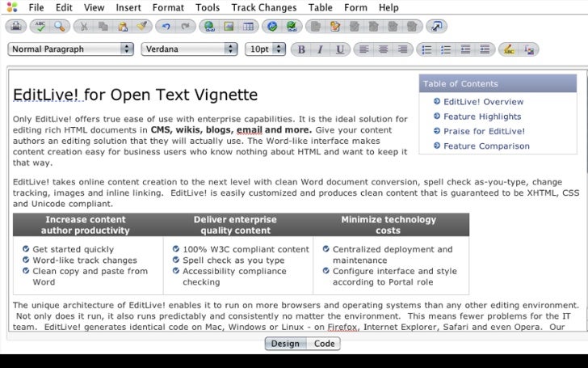Click the Cut scissors icon
Viewport: 588px width, 368px height.
pyautogui.click(x=84, y=26)
